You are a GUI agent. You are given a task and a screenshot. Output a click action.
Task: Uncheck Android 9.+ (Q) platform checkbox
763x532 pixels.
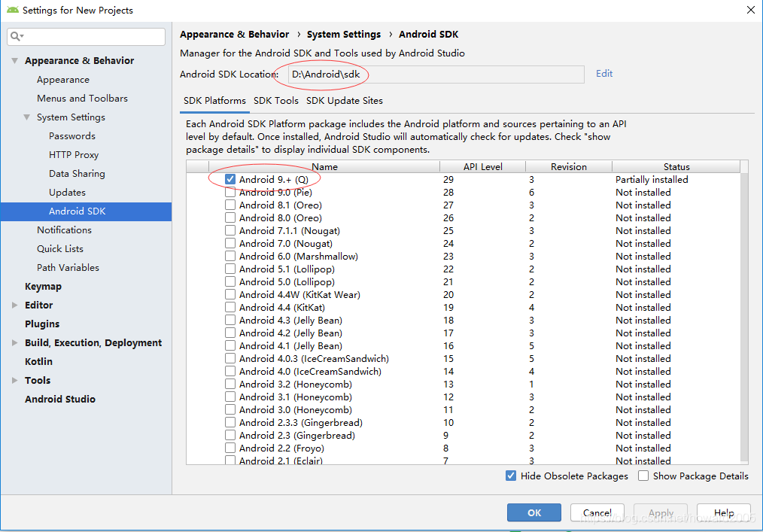230,179
